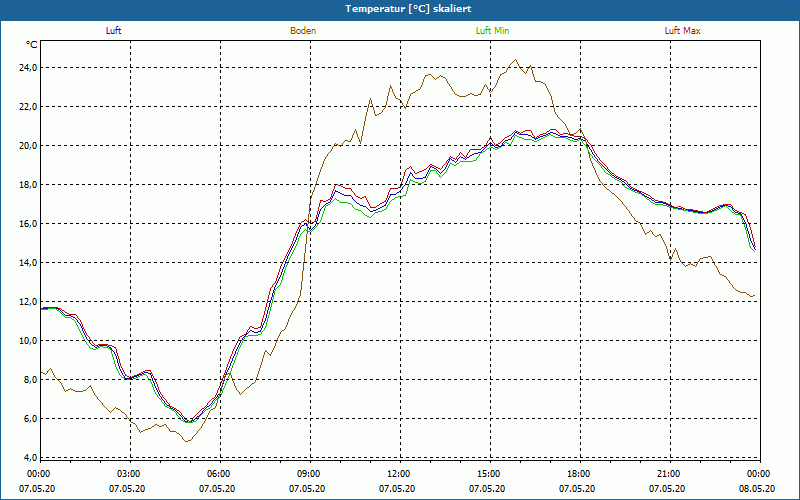Click the 12:00 time axis label
800x500 pixels.
400,474
